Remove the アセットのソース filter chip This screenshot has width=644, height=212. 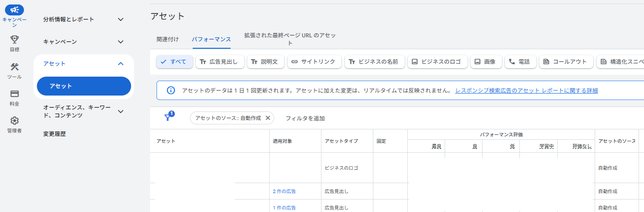268,118
